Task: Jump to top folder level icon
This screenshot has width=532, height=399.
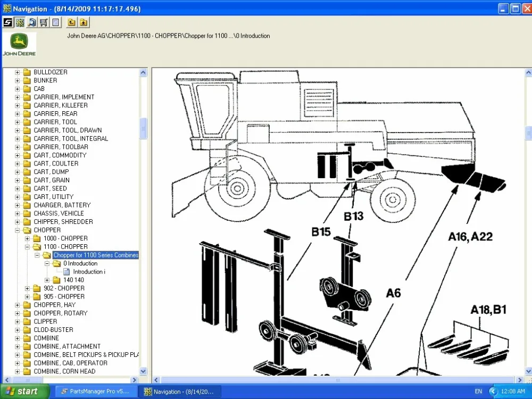Action: (x=83, y=23)
